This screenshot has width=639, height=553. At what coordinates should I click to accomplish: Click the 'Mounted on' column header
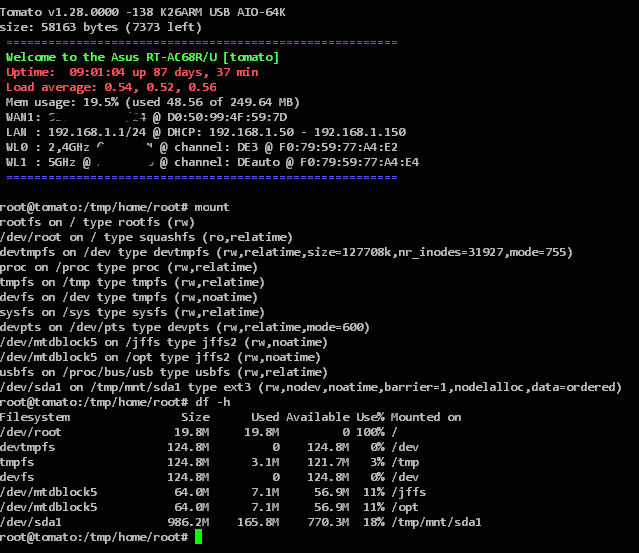(x=426, y=418)
